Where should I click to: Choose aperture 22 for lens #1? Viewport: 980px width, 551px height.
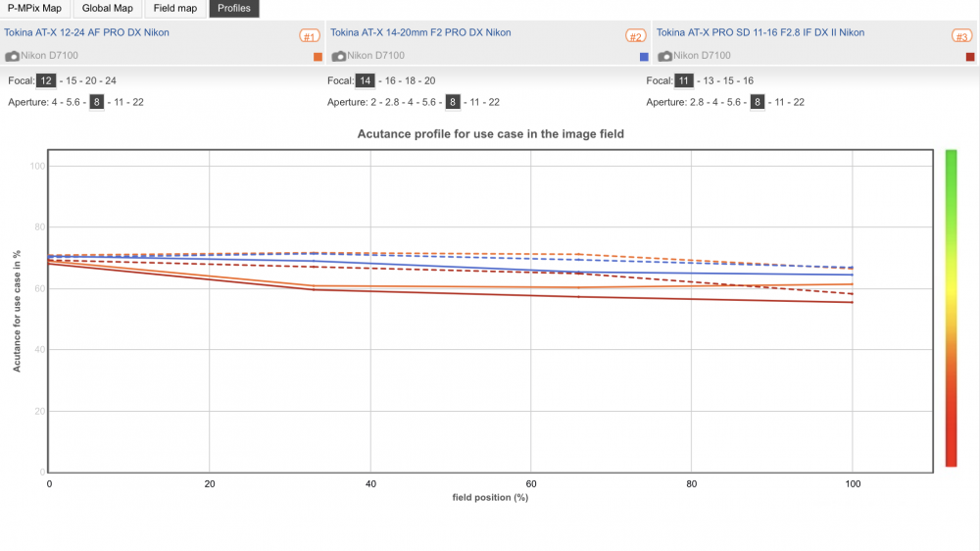[x=138, y=102]
